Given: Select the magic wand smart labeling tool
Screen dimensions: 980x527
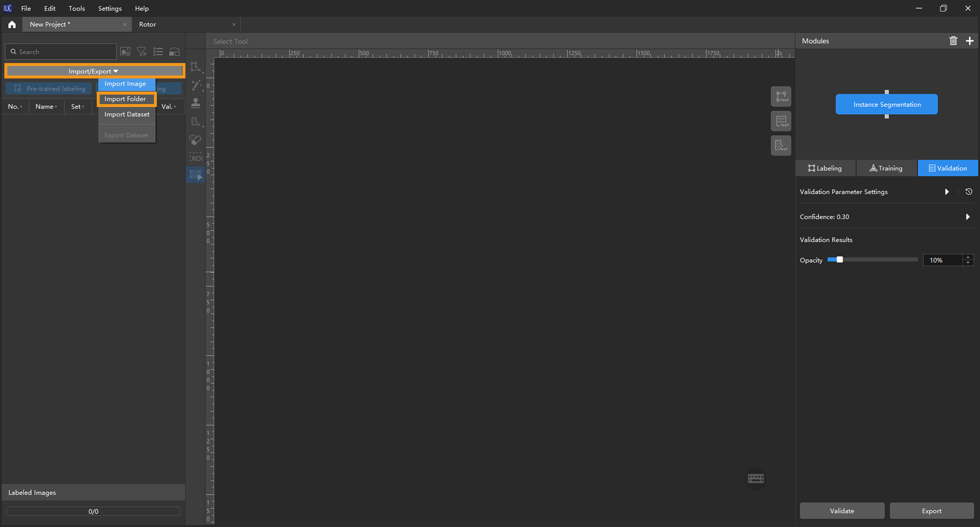Looking at the screenshot, I should [196, 85].
